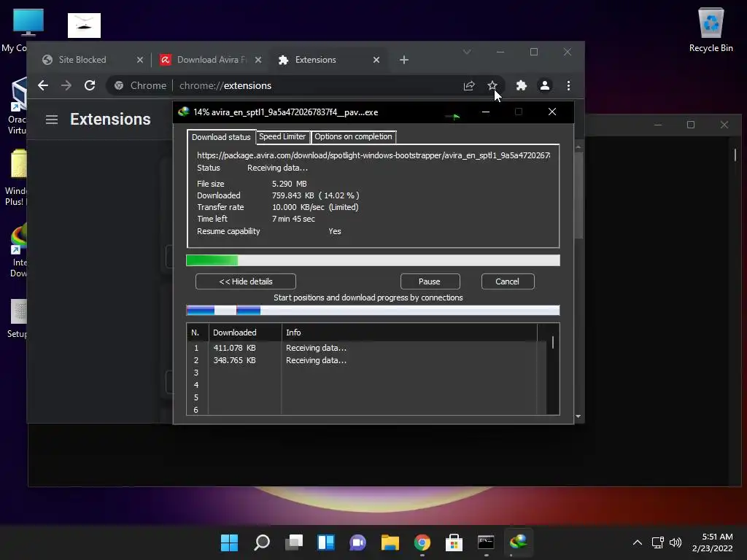Open the Chrome share page icon
Image resolution: width=747 pixels, height=560 pixels.
click(469, 86)
